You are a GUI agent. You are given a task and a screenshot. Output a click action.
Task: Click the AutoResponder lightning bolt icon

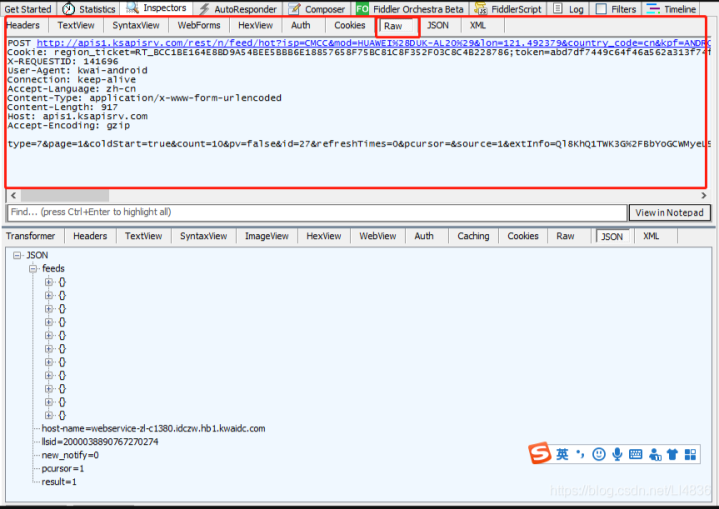click(x=205, y=9)
